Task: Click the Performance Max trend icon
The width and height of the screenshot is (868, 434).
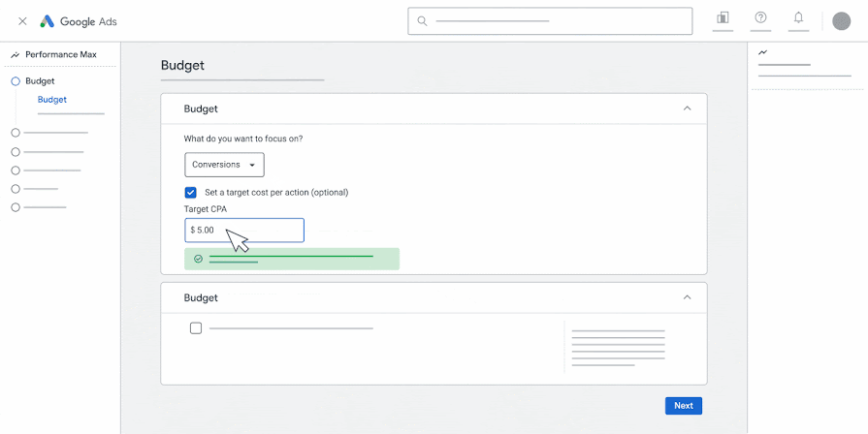Action: click(16, 54)
